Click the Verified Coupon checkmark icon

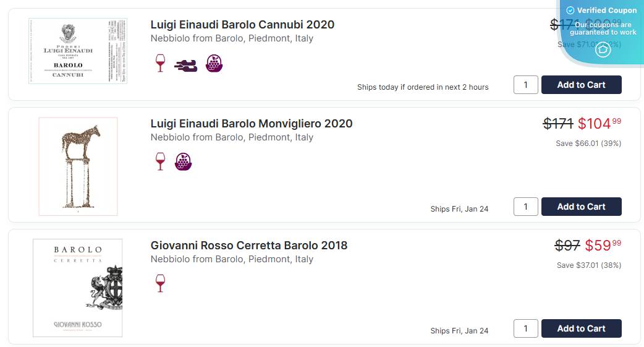pos(570,11)
